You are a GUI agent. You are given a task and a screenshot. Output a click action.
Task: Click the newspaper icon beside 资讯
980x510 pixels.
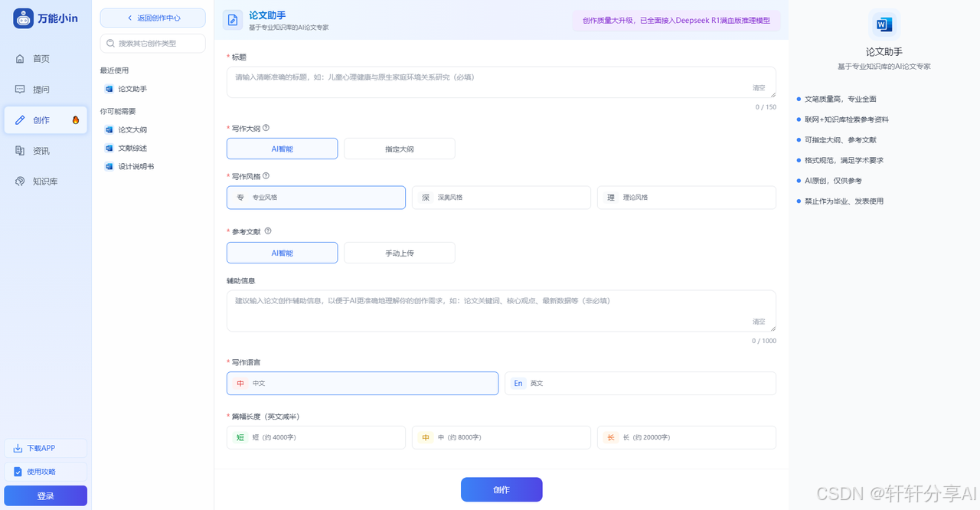pos(20,151)
